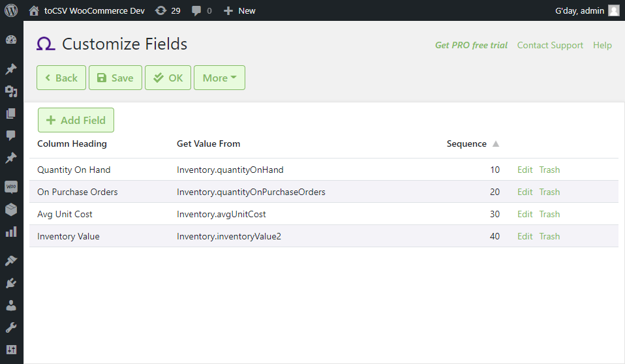Screen dimensions: 625x364
Task: Save the field customizations
Action: (x=115, y=78)
